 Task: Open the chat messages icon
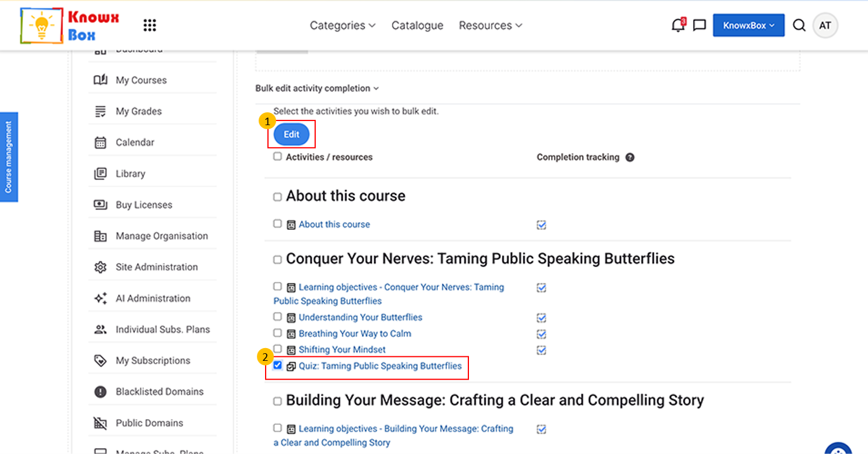700,26
